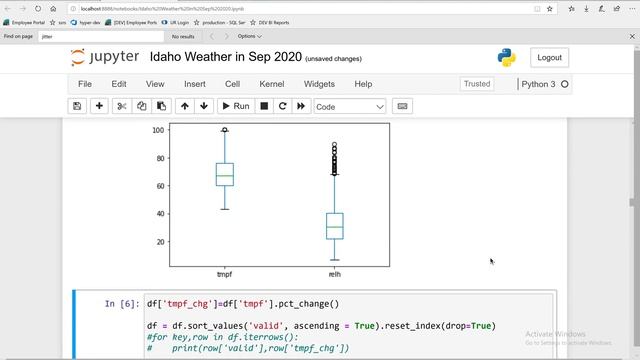Click the Logout button
Screen dimensions: 640x360
tap(549, 58)
